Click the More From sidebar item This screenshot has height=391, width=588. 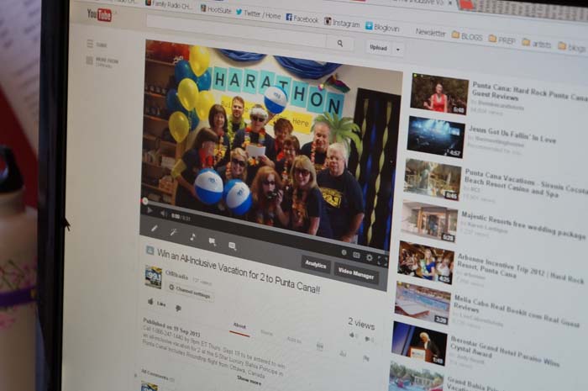pos(102,61)
